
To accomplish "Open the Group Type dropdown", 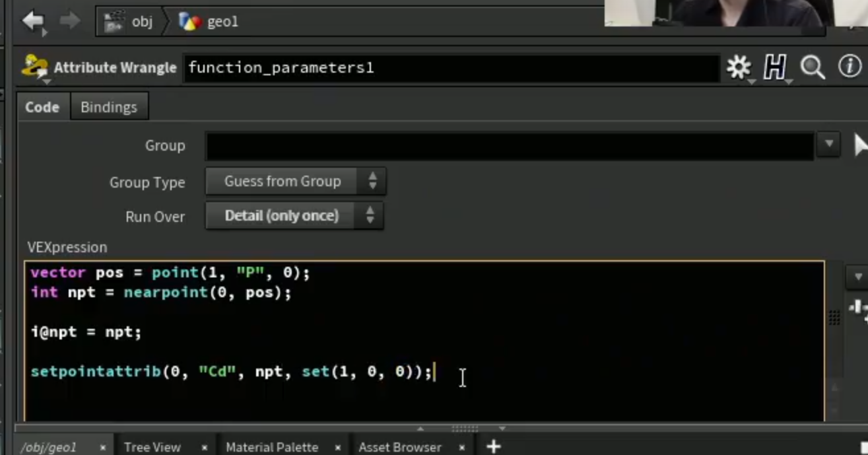I will (296, 181).
